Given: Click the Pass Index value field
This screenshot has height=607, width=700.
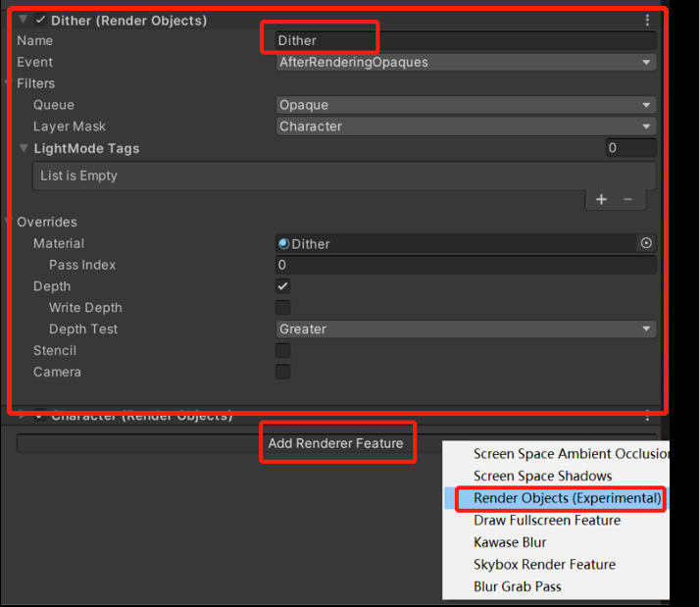Looking at the screenshot, I should point(466,265).
